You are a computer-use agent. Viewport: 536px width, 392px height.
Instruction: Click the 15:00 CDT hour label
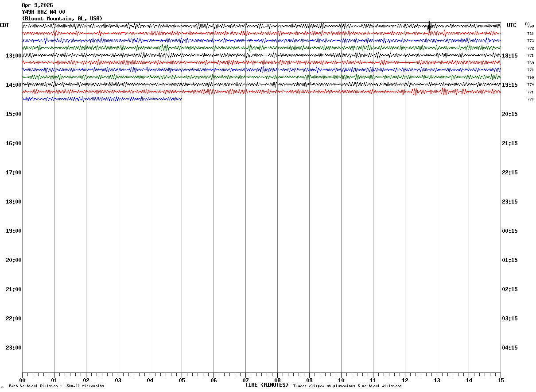pyautogui.click(x=14, y=114)
